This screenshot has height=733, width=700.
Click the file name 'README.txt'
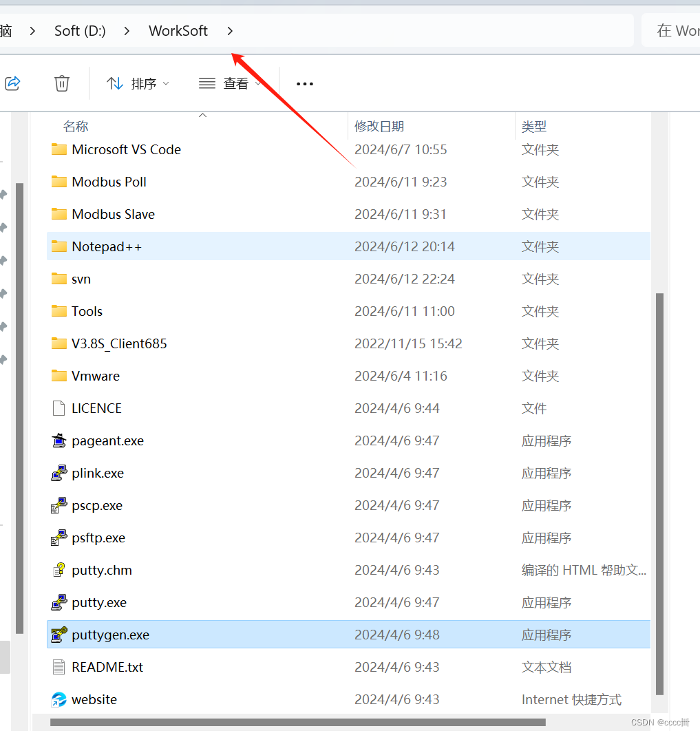coord(107,667)
